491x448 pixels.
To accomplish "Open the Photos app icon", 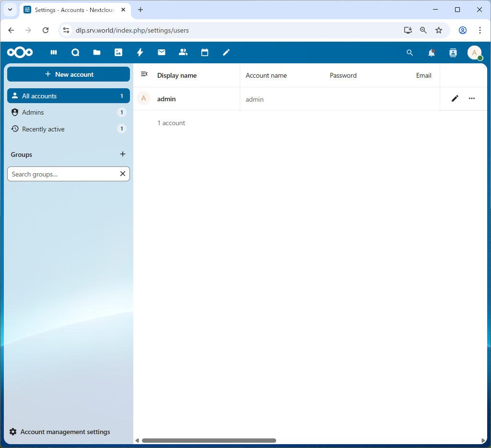I will [118, 52].
